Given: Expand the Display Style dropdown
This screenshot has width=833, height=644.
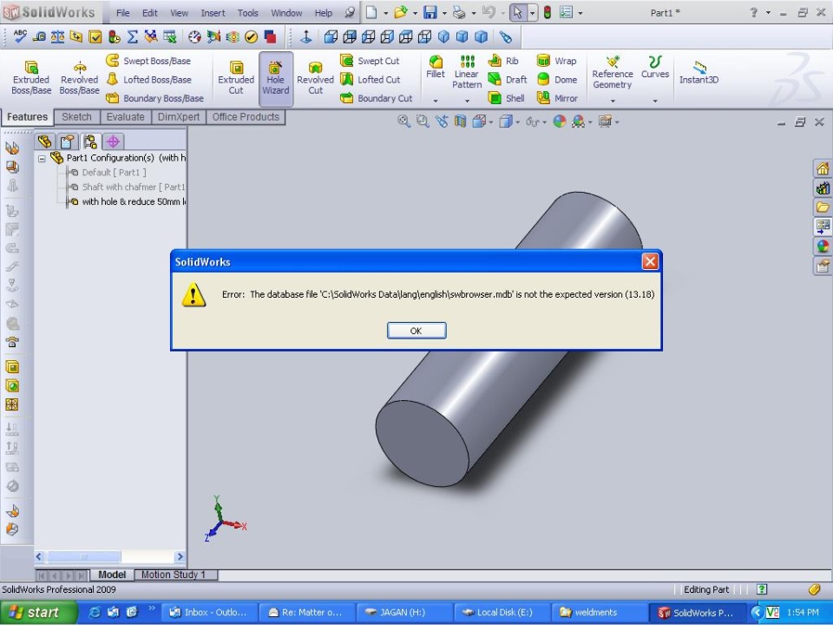Looking at the screenshot, I should click(517, 122).
